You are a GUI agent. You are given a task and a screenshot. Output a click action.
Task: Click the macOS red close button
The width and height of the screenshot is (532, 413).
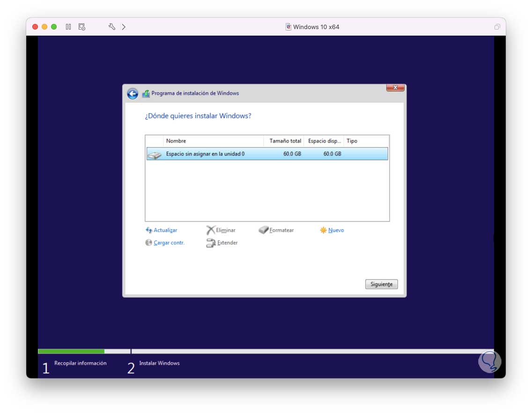pos(35,27)
